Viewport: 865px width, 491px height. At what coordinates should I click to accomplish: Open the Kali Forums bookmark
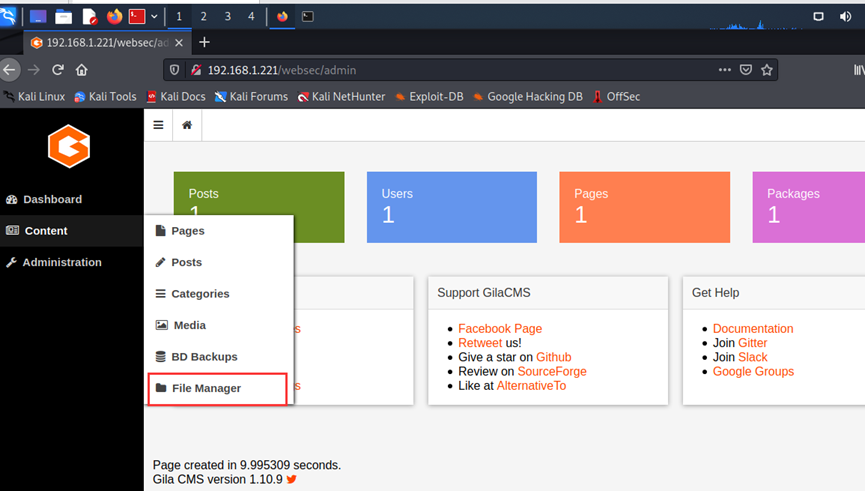[x=252, y=97]
